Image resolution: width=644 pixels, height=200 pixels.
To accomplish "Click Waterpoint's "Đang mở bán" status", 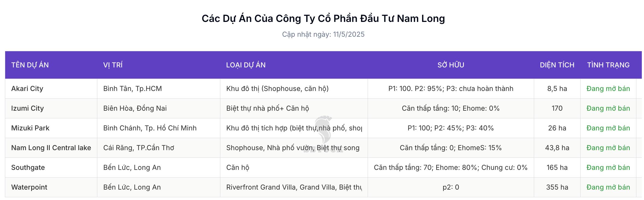I will point(608,187).
